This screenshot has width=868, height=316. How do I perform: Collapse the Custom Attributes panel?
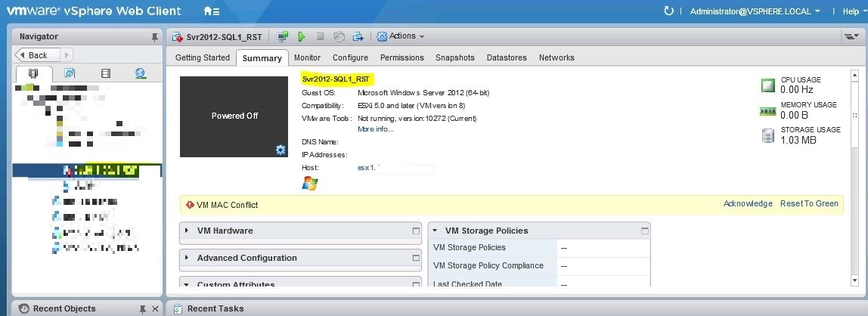pos(187,284)
